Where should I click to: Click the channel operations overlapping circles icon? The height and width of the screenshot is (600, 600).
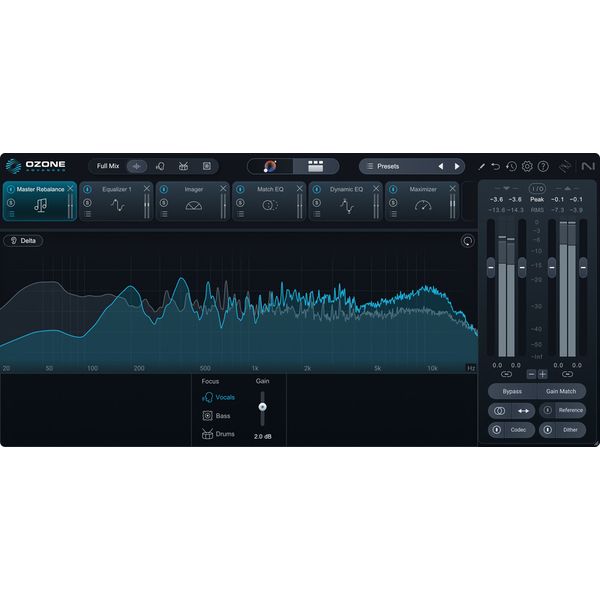(499, 411)
